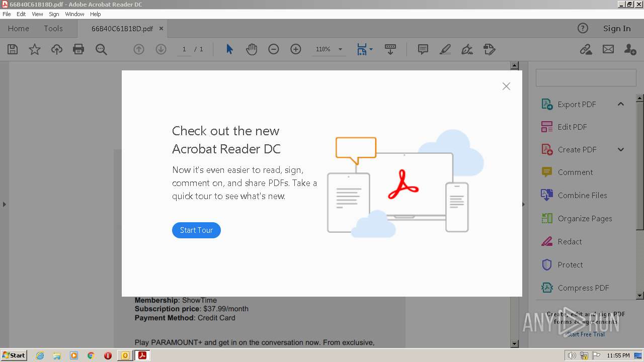
Task: Expand the left navigation pane arrow
Action: pos(4,204)
